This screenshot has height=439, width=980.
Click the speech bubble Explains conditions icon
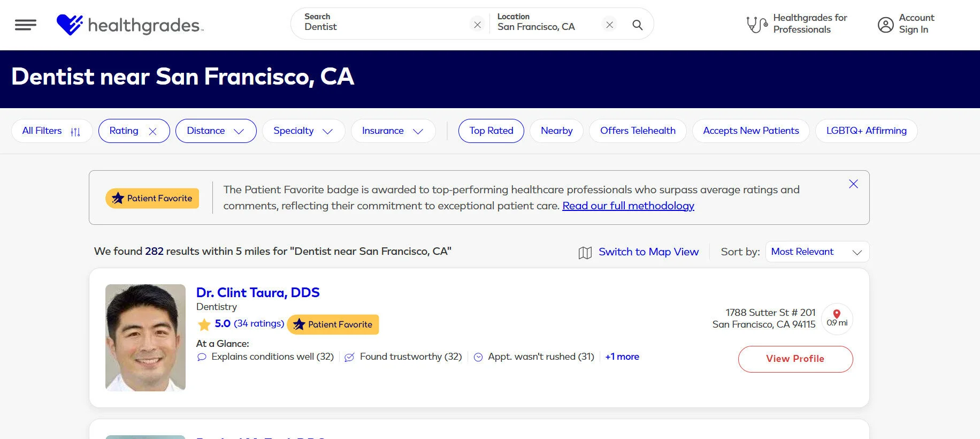[202, 357]
